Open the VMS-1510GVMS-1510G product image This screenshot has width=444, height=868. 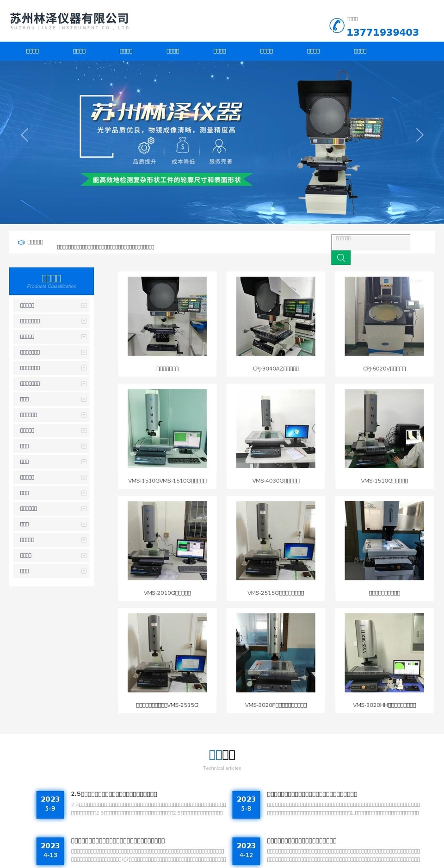tap(167, 429)
